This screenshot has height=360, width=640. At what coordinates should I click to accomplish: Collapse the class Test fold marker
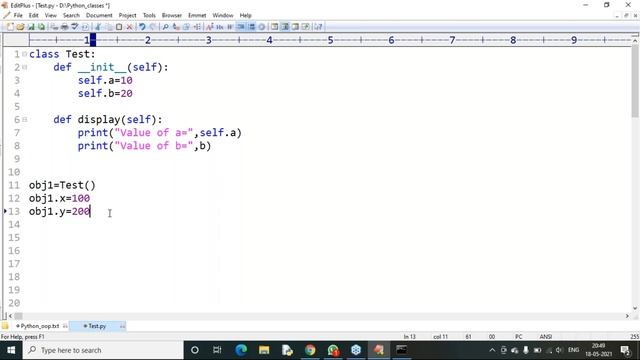24,54
